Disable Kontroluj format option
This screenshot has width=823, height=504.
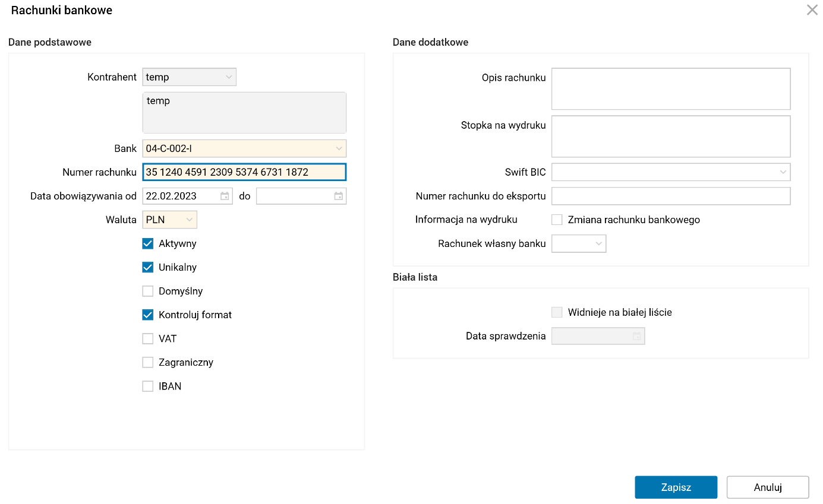pos(148,315)
